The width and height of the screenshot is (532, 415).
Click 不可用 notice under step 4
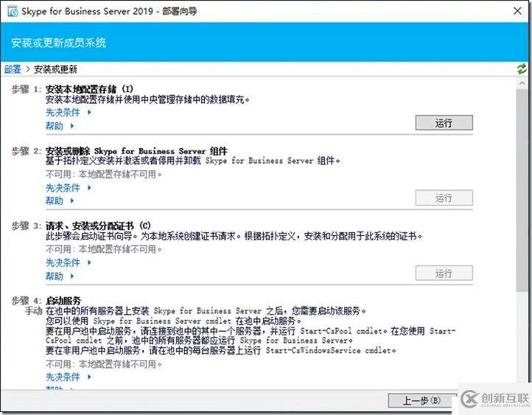click(104, 364)
